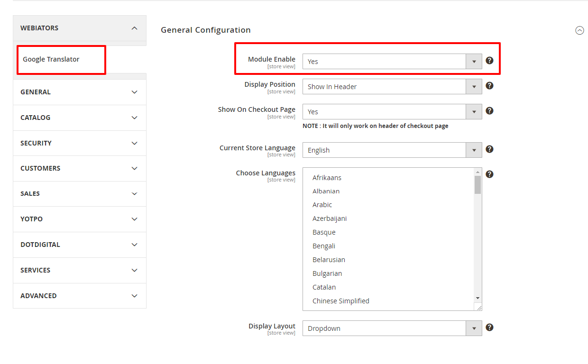This screenshot has width=588, height=364.
Task: Collapse the WEBIATORS sidebar section
Action: tap(135, 28)
